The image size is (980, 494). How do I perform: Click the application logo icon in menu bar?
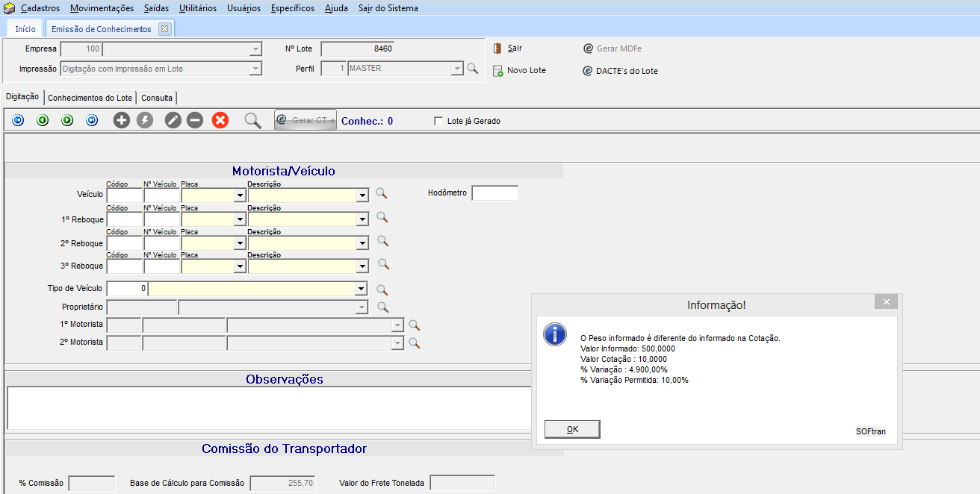point(10,8)
